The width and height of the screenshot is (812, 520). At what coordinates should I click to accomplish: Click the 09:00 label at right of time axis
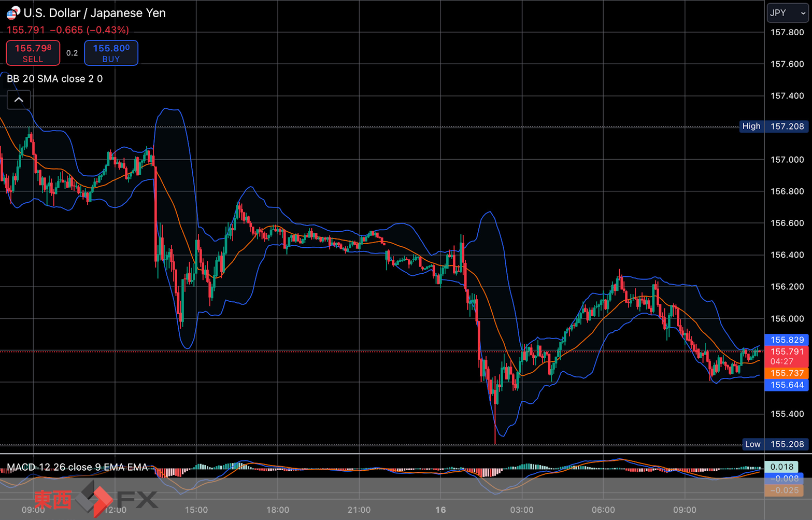click(685, 510)
